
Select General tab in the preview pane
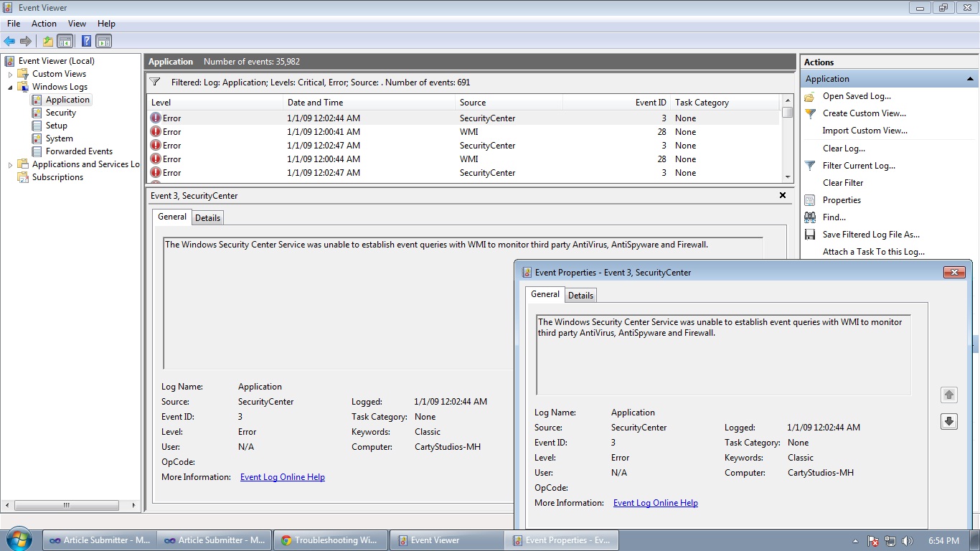[172, 217]
